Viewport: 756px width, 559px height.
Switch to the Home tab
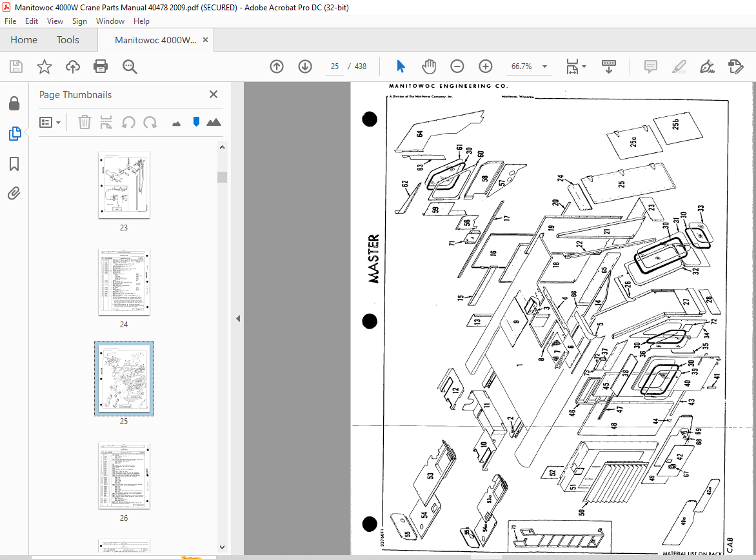pos(24,40)
